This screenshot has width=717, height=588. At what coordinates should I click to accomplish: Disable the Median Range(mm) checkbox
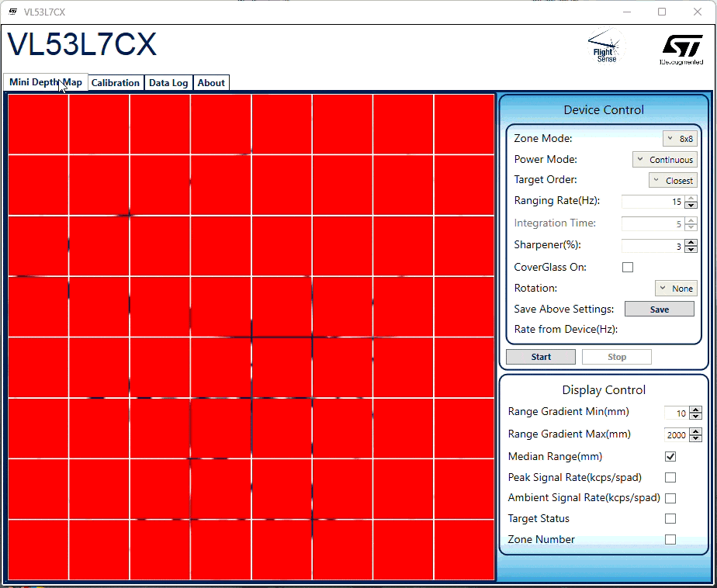pyautogui.click(x=670, y=456)
